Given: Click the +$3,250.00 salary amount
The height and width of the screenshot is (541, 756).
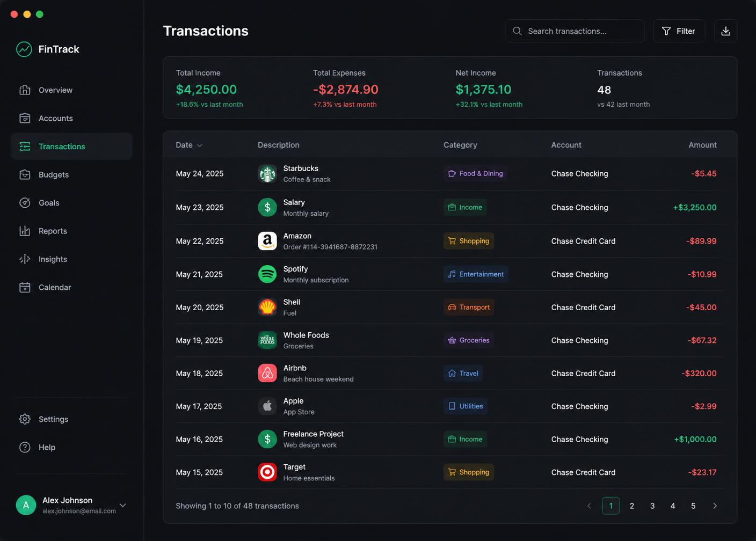Looking at the screenshot, I should click(x=695, y=207).
